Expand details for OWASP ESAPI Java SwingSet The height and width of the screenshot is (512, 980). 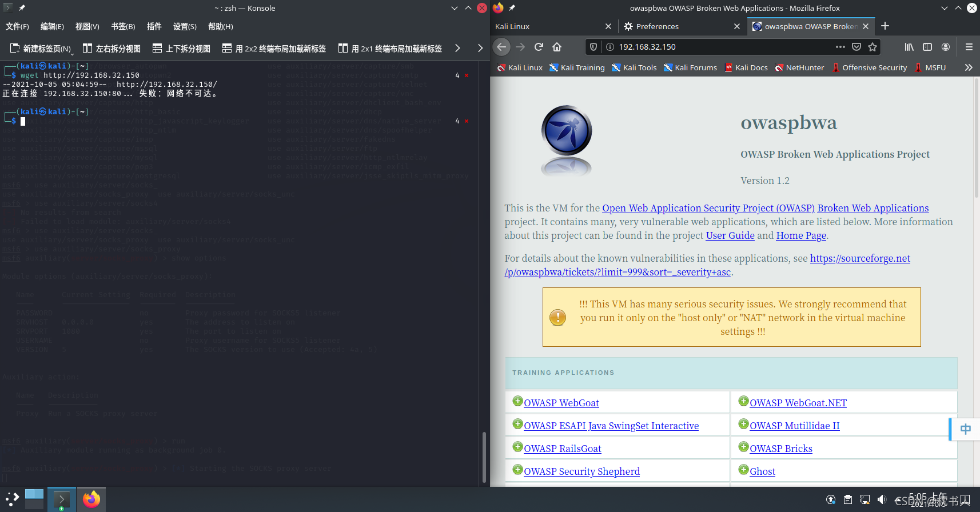coord(517,424)
